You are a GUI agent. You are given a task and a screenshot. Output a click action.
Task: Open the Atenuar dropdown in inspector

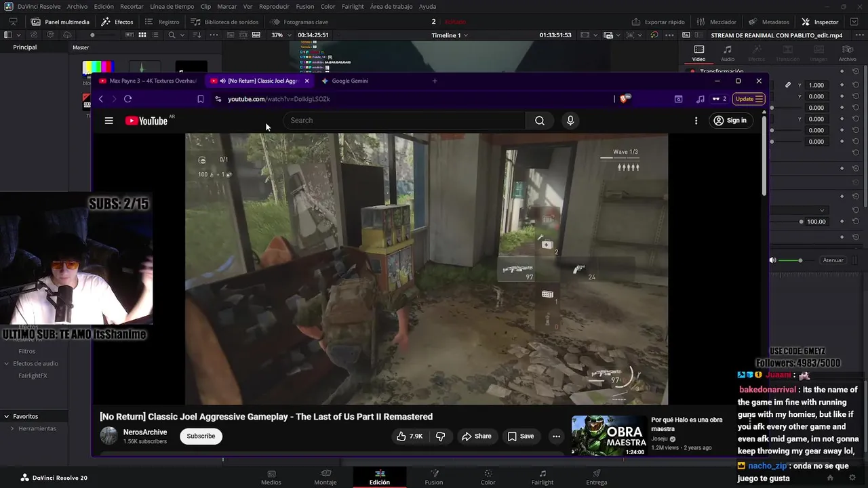pos(833,260)
